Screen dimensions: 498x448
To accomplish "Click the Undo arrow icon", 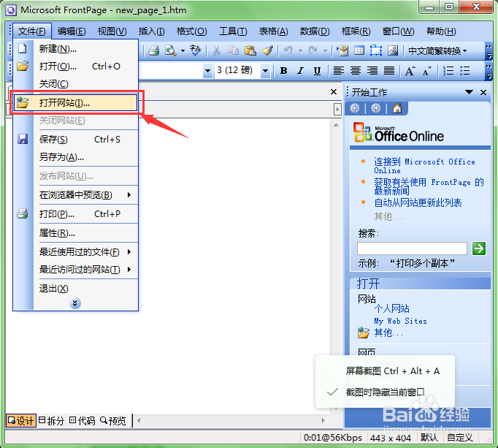I will (x=288, y=50).
